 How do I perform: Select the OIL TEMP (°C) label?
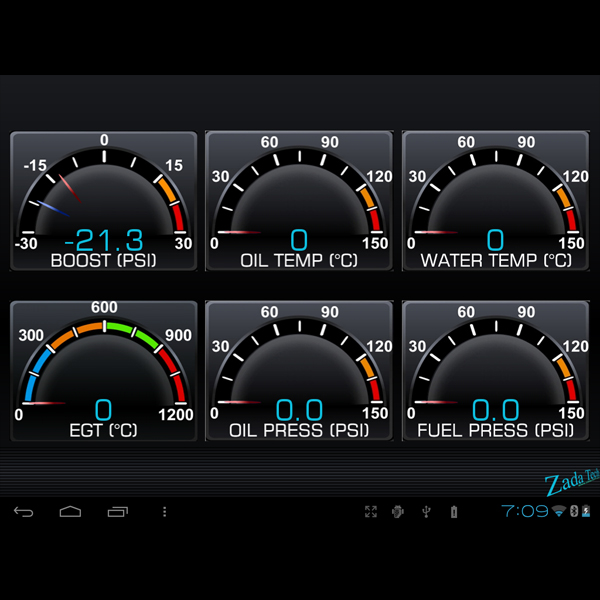tap(299, 261)
